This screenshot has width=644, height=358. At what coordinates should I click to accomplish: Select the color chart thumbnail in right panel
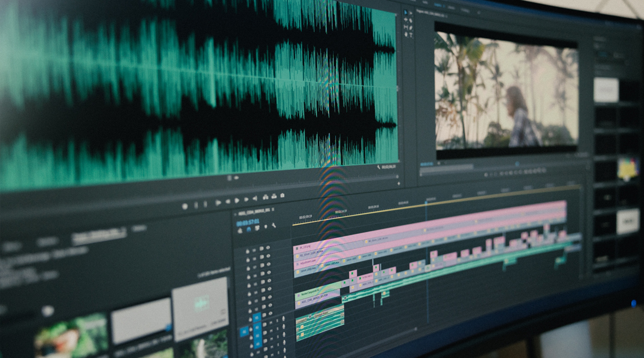pyautogui.click(x=628, y=169)
